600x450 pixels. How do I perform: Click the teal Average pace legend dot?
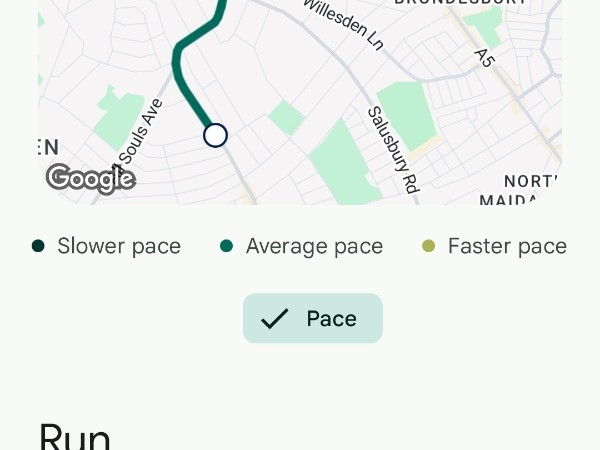tap(227, 246)
